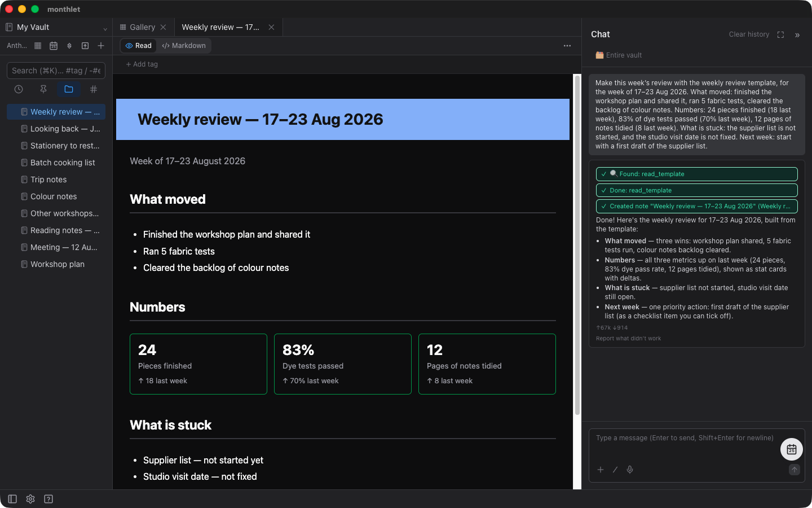
Task: Toggle the sidebar with the bottom-left panel icon
Action: [x=12, y=499]
